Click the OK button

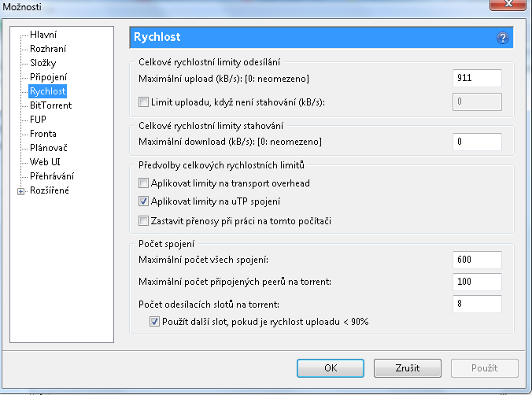(331, 367)
